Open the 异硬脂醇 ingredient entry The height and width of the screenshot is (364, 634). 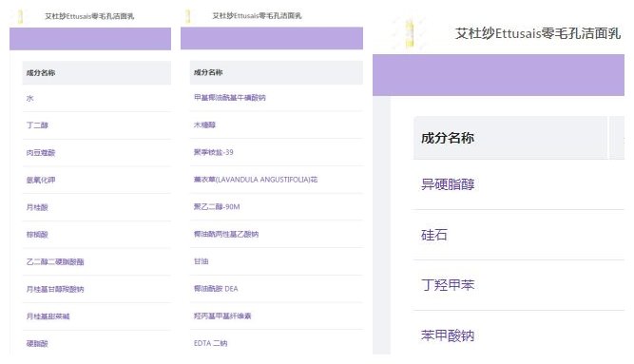pyautogui.click(x=448, y=184)
